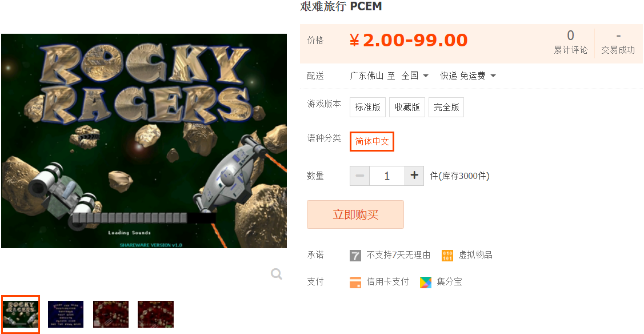Select the 收藏版 game version
This screenshot has width=644, height=334.
(407, 107)
